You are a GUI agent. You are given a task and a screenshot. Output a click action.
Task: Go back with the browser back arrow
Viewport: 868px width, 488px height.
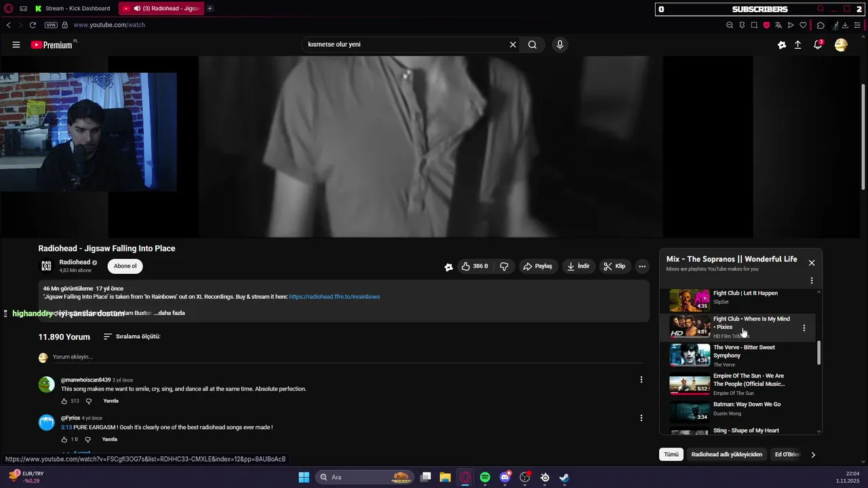tap(8, 25)
